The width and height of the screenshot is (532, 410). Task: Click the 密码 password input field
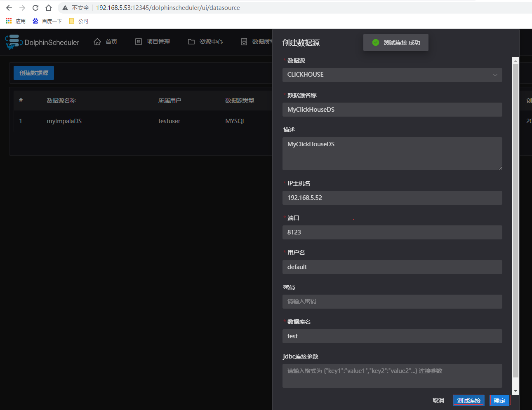click(392, 302)
